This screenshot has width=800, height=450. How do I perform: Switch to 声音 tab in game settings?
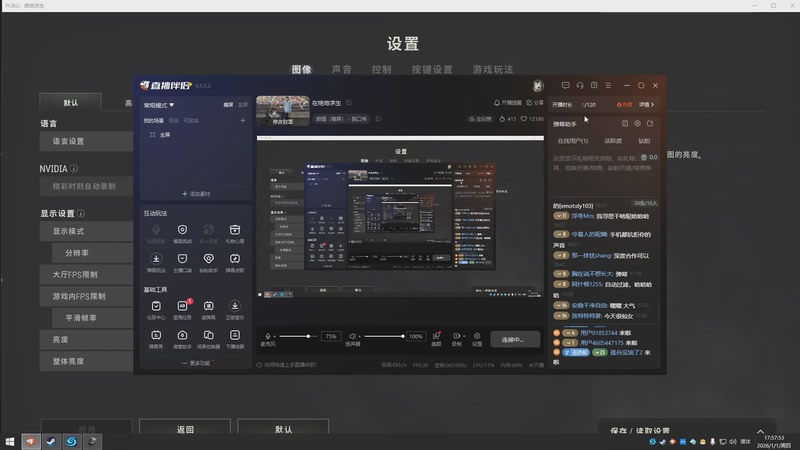341,69
